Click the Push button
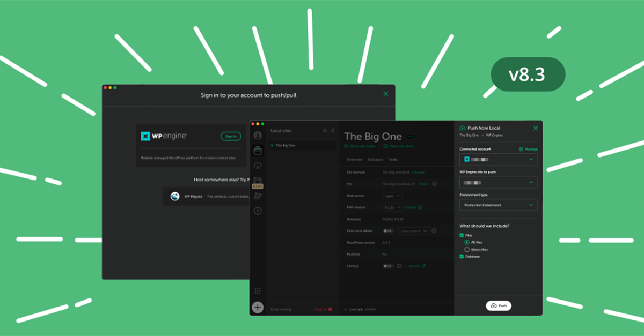The image size is (644, 336). (x=499, y=305)
